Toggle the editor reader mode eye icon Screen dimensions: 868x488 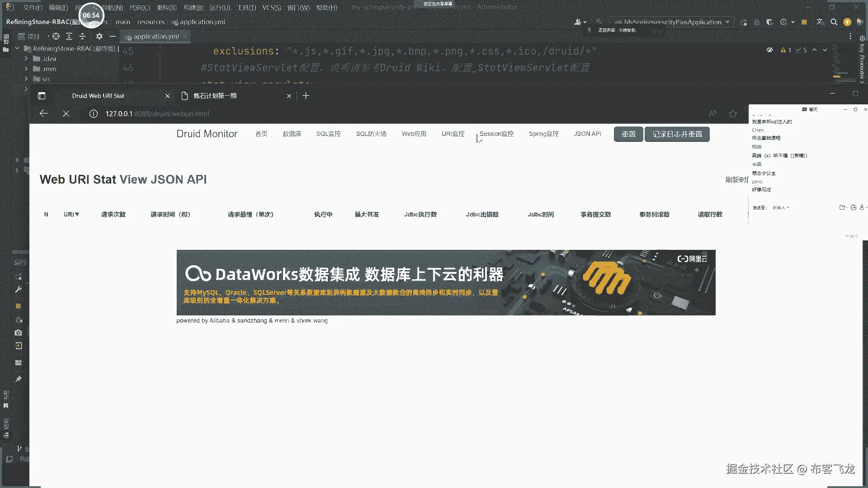click(x=769, y=50)
